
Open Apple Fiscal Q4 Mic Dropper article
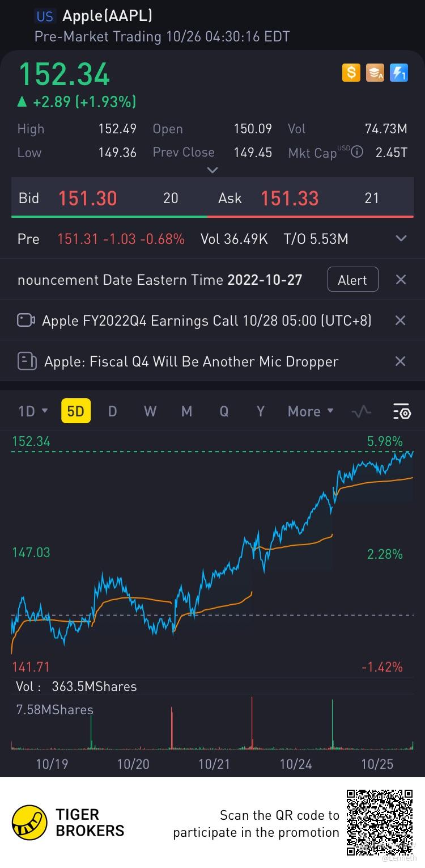point(191,361)
